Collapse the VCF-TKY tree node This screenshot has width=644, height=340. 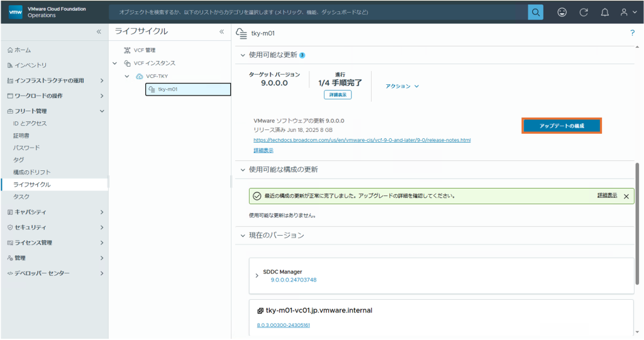(x=127, y=77)
